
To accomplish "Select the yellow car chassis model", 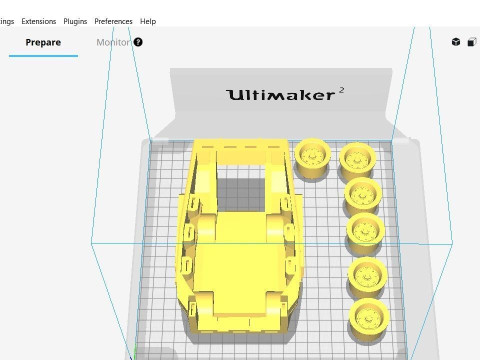I will (x=240, y=237).
